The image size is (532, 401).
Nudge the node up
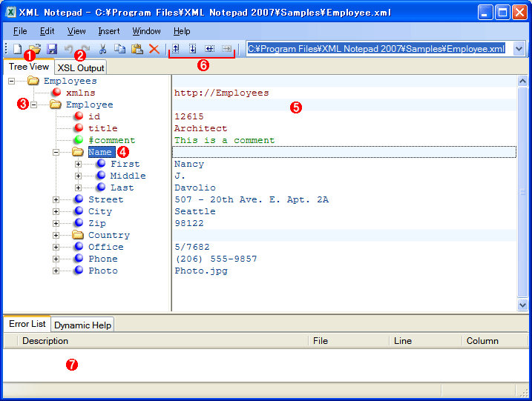(175, 49)
